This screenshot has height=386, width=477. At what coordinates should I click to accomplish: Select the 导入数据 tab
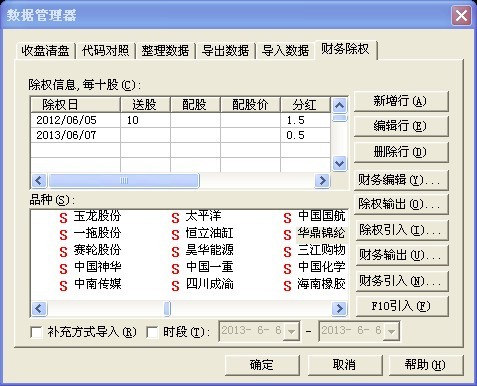pos(285,51)
